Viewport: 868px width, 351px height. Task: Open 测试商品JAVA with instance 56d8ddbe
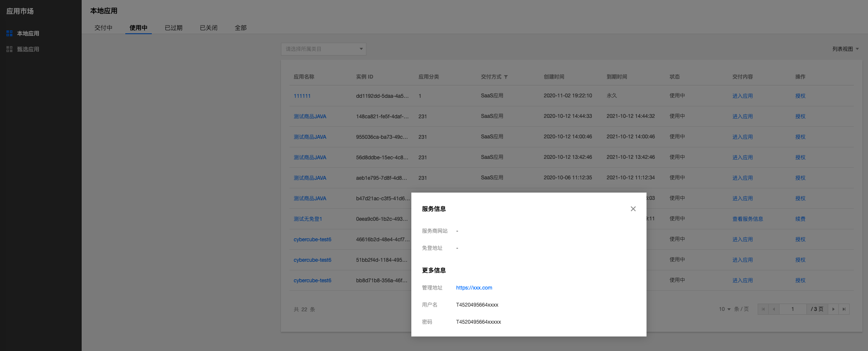[x=310, y=158]
